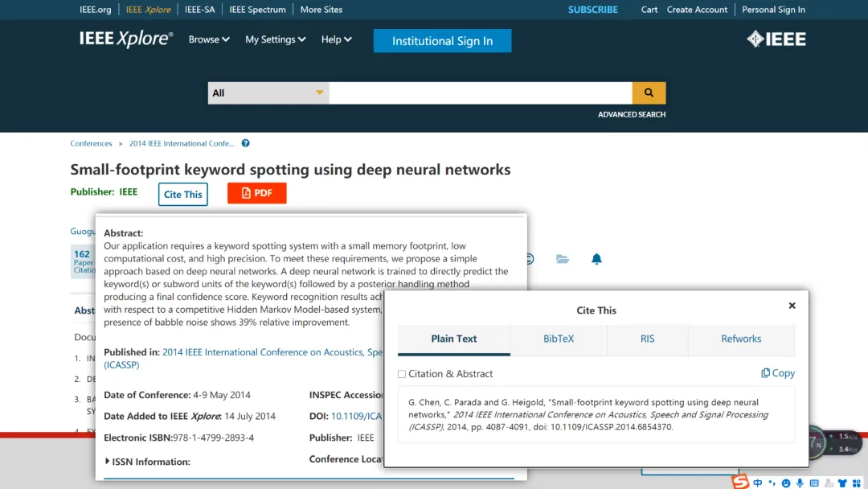The height and width of the screenshot is (489, 868).
Task: Open the skin shirt icon in IME bar
Action: click(842, 483)
